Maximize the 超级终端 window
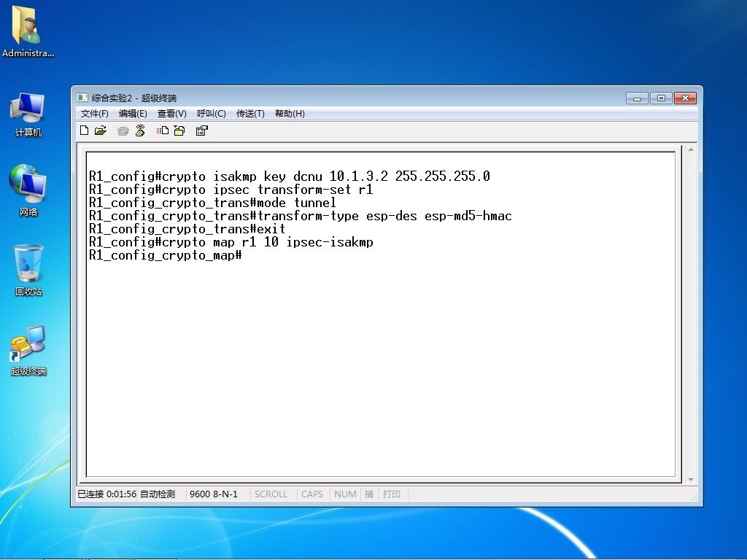Viewport: 747px width, 560px height. click(x=661, y=98)
